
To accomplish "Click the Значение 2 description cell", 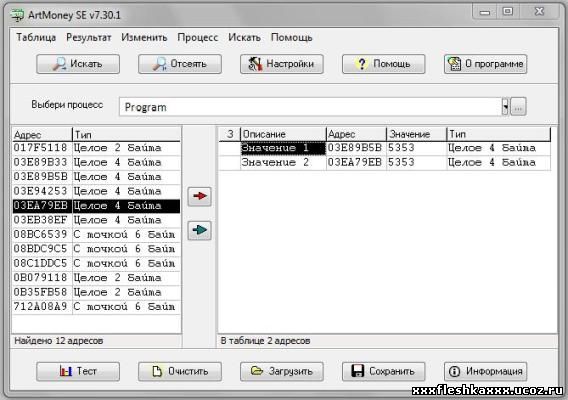I will (x=283, y=163).
